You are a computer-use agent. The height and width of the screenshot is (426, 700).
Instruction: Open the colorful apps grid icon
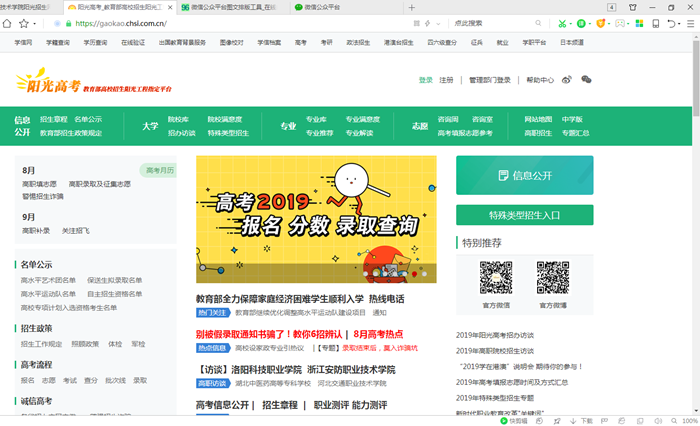point(639,24)
